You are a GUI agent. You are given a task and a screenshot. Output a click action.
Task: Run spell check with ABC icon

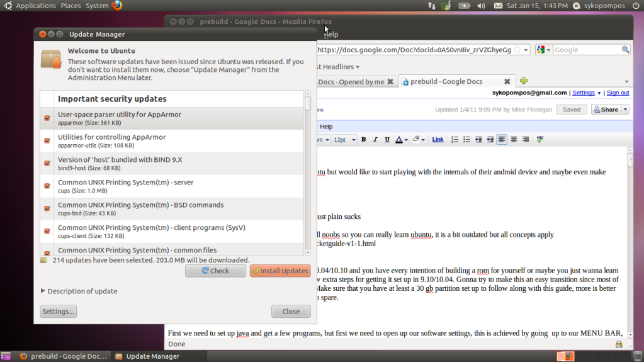click(540, 140)
